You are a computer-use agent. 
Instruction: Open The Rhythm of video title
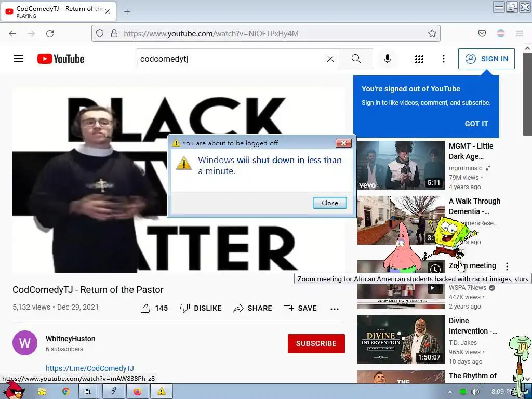click(x=473, y=376)
